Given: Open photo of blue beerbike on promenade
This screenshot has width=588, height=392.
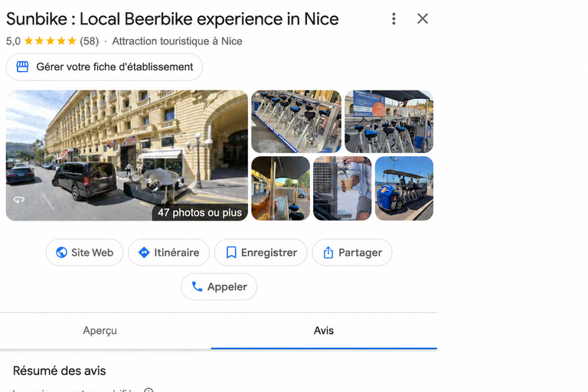Looking at the screenshot, I should 404,188.
